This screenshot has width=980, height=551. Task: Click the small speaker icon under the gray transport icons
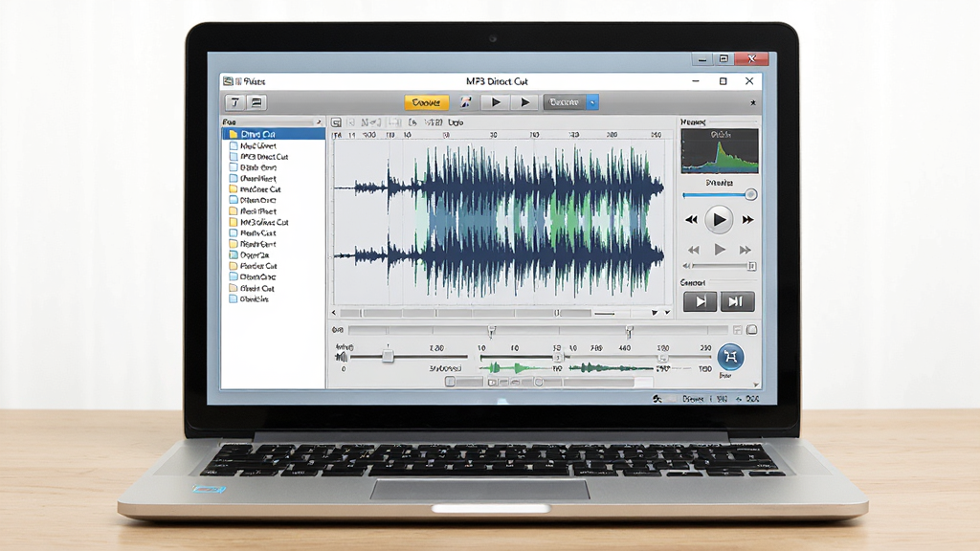pos(686,266)
